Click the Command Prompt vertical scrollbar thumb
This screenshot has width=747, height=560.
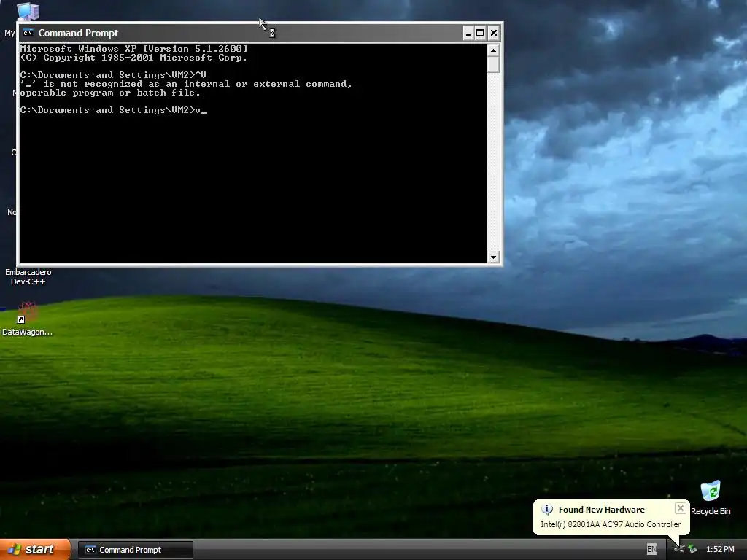pyautogui.click(x=493, y=64)
